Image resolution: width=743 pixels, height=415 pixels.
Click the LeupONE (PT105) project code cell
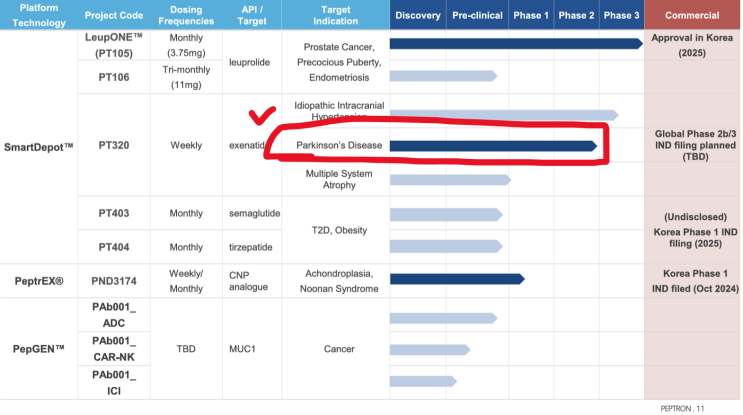tap(114, 45)
